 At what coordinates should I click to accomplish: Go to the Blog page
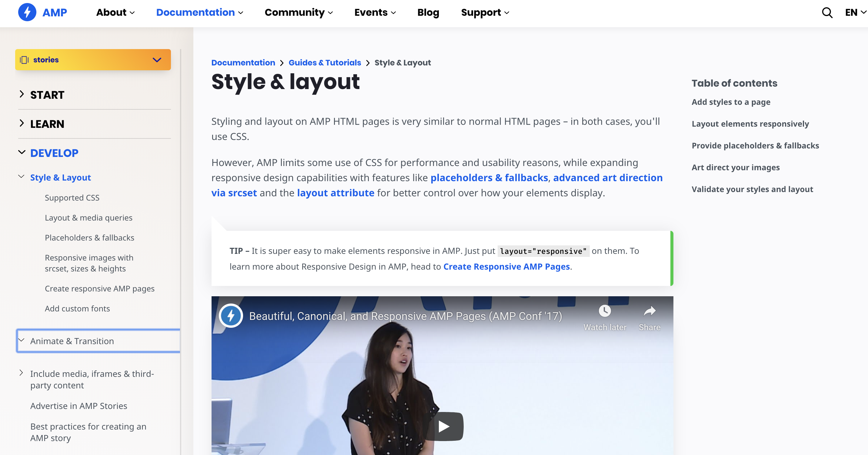428,12
